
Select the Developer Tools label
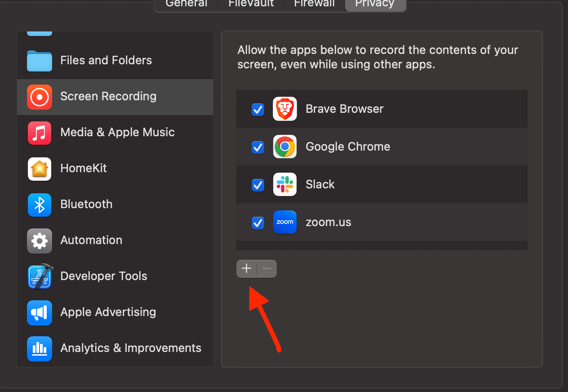(104, 276)
